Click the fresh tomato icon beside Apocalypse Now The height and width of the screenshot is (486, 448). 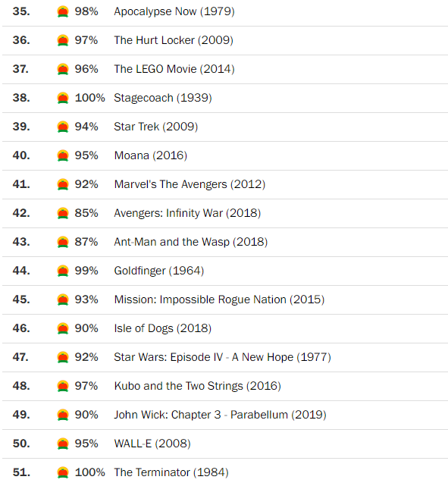pyautogui.click(x=63, y=12)
